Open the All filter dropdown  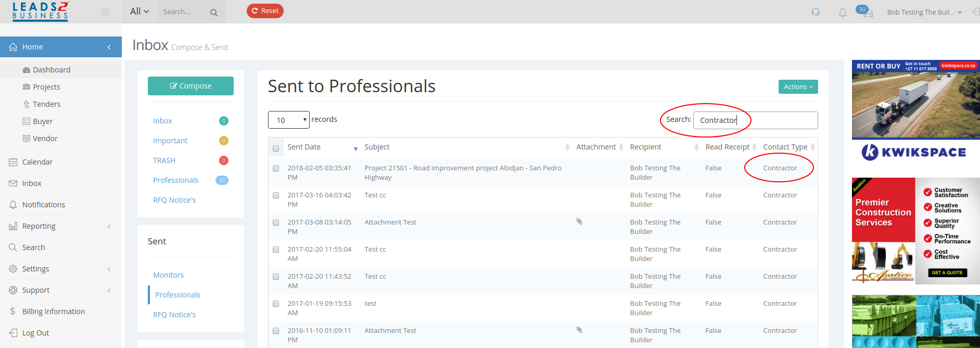[x=139, y=11]
